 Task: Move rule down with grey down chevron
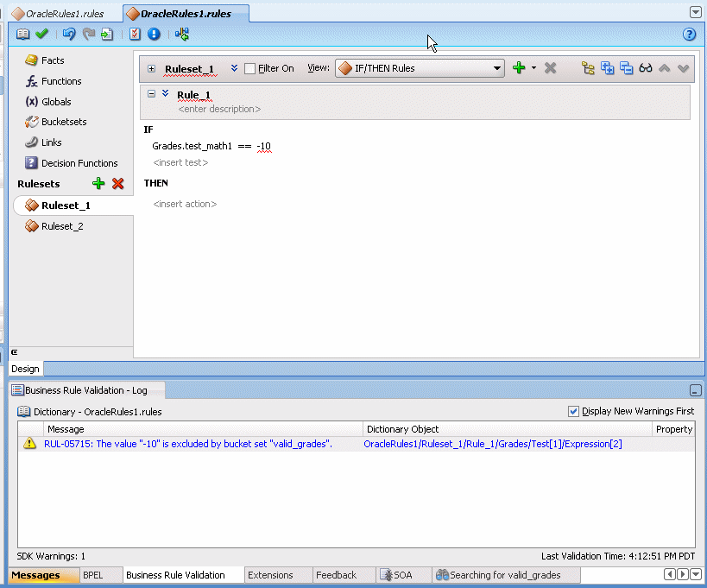[x=683, y=68]
